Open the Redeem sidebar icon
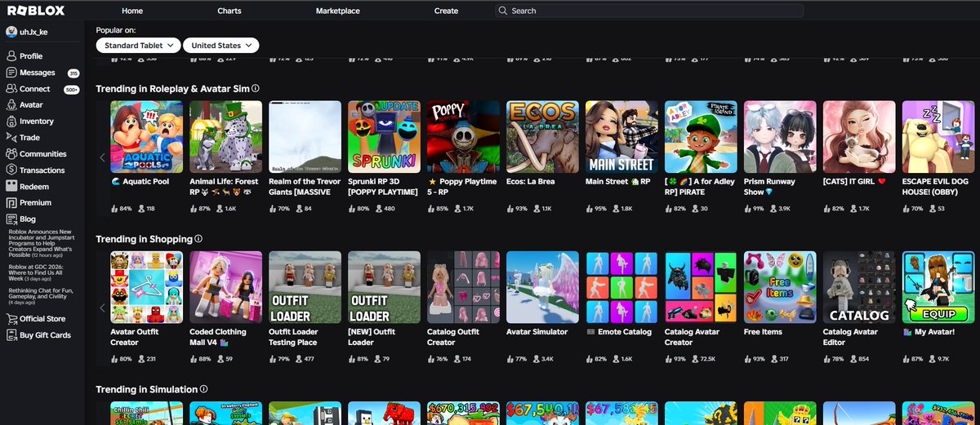This screenshot has height=425, width=980. pyautogui.click(x=11, y=187)
